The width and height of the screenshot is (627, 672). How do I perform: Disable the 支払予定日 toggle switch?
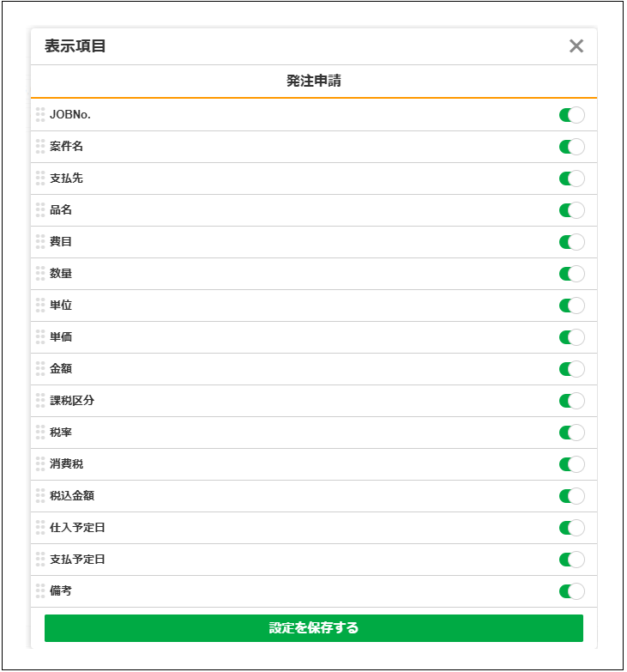(571, 560)
